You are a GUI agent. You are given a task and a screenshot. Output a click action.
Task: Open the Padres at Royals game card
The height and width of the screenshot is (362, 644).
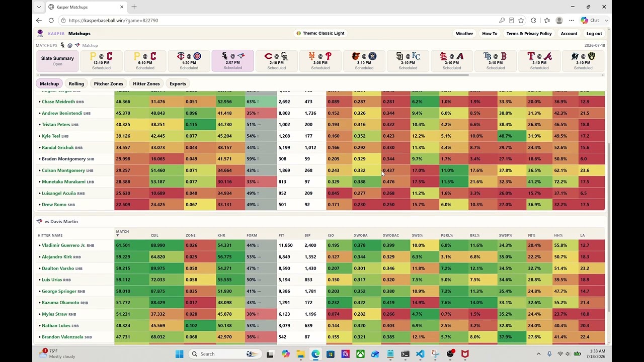[x=408, y=61]
